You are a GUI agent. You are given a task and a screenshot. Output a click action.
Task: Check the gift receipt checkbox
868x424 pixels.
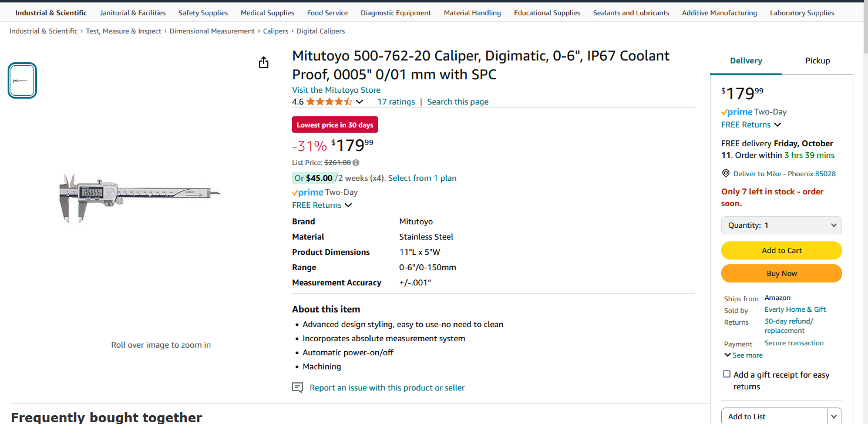tap(726, 374)
